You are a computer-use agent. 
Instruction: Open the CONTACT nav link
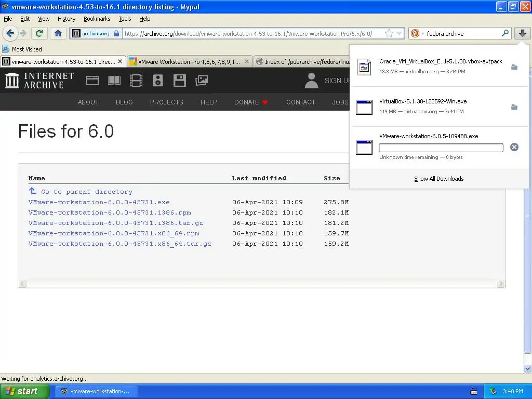tap(301, 102)
